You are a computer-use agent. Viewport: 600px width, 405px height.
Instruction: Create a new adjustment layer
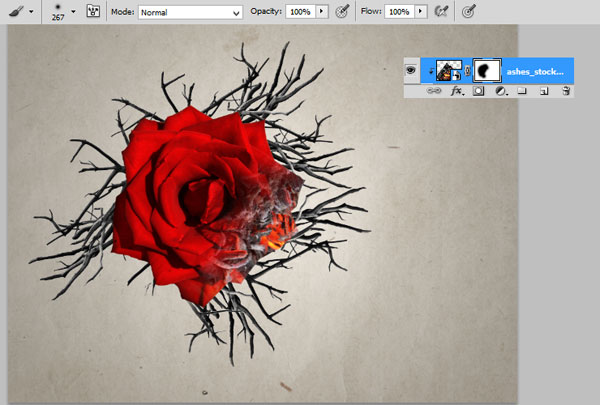tap(500, 91)
